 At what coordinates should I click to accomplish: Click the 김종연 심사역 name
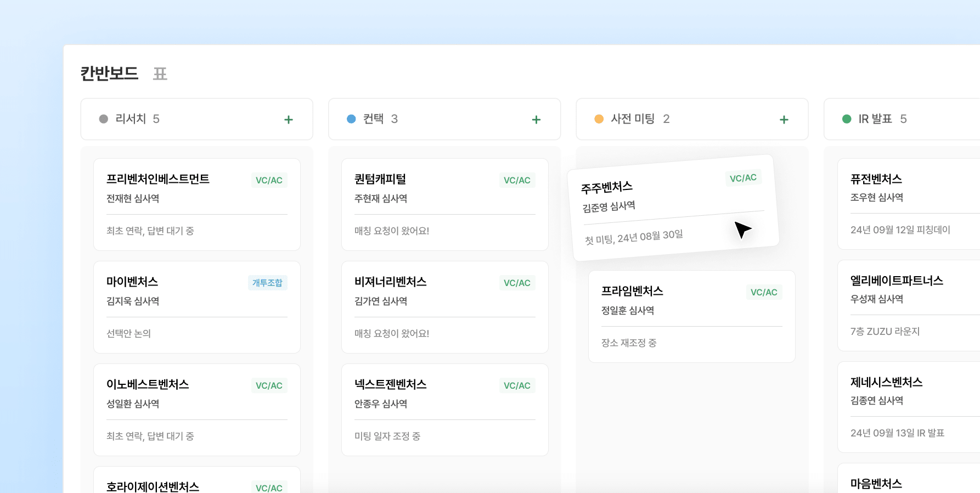click(x=877, y=401)
